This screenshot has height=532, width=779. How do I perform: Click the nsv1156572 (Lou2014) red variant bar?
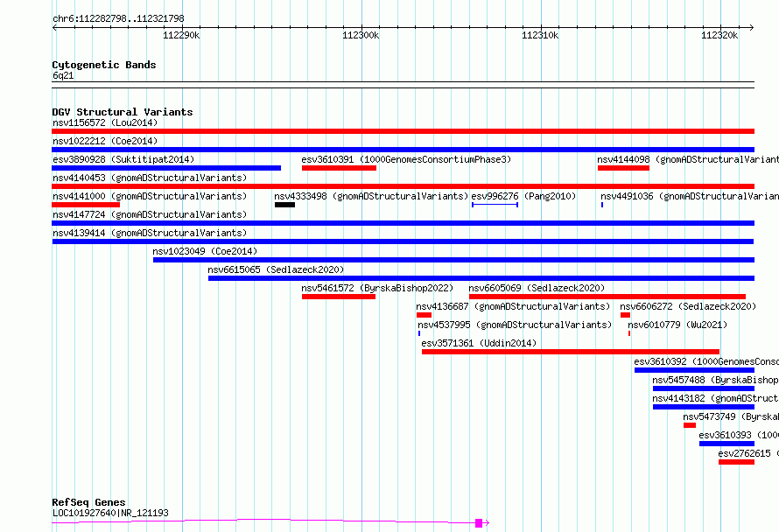403,131
